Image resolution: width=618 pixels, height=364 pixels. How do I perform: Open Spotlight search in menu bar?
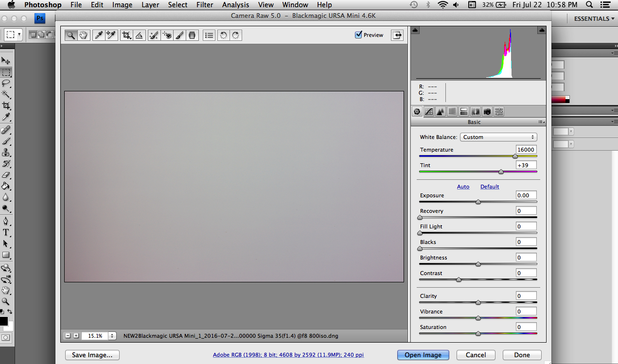coord(589,5)
